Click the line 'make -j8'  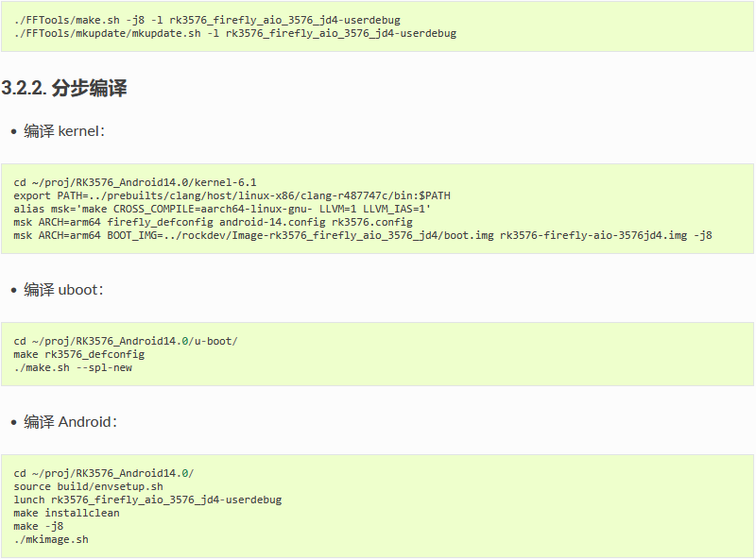click(x=39, y=526)
